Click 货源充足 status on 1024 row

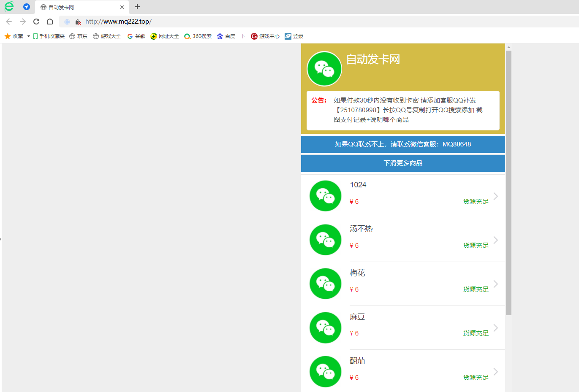(476, 202)
